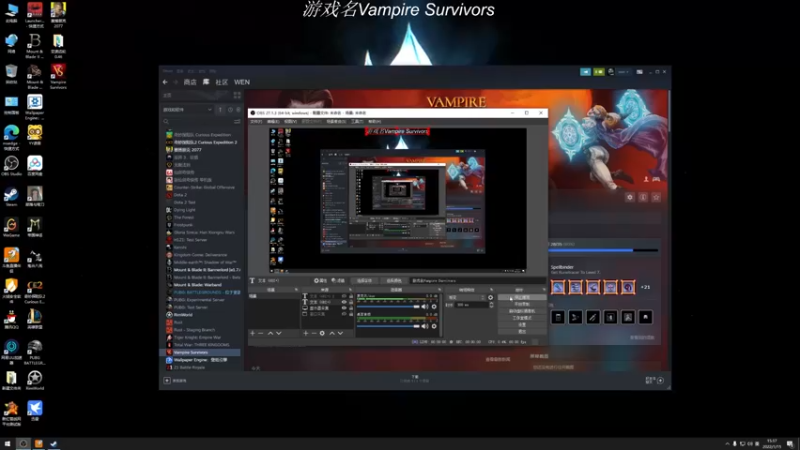Click OBS Studio Mode button

coord(522,318)
